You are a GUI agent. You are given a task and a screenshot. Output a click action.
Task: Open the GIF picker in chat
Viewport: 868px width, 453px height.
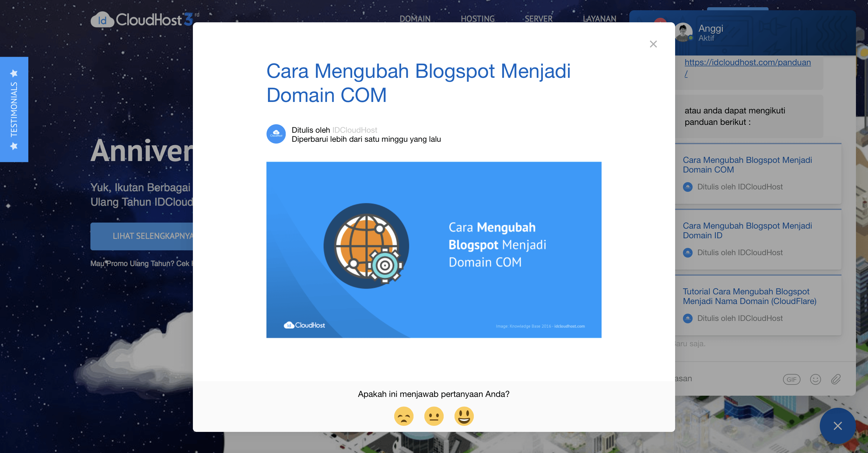coord(791,379)
